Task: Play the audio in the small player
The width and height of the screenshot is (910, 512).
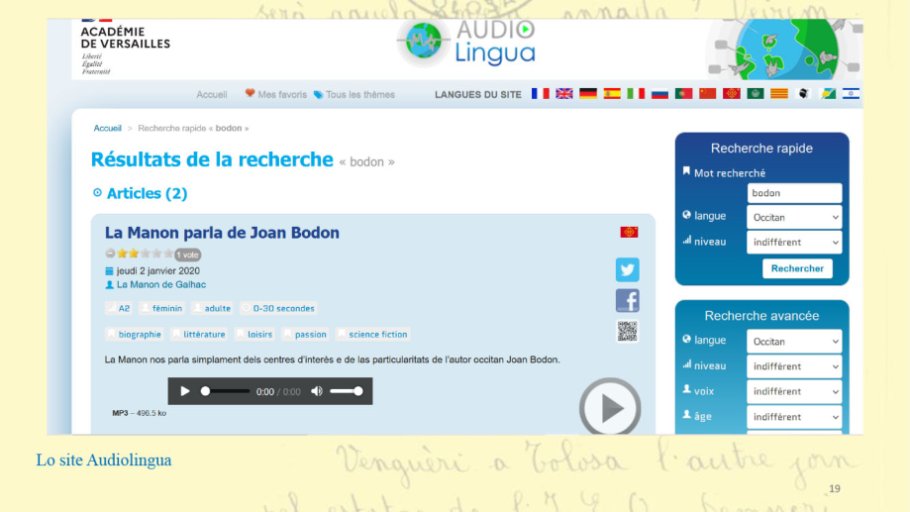Action: click(x=185, y=391)
